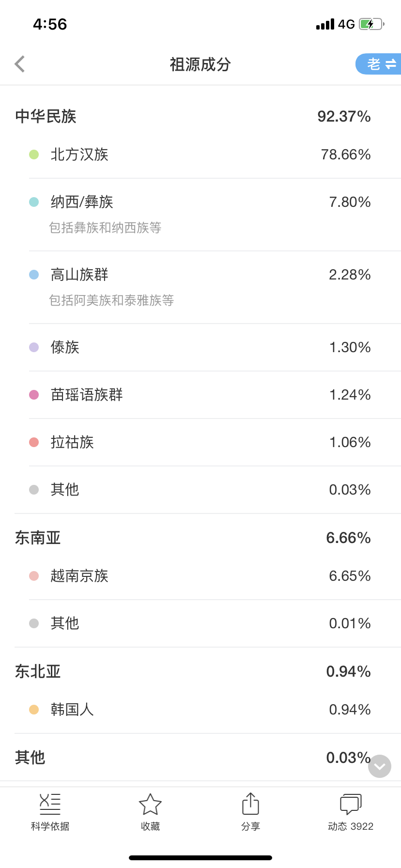
Task: Tap the pink dot beside 苗瑶语族群
Action: pyautogui.click(x=34, y=395)
